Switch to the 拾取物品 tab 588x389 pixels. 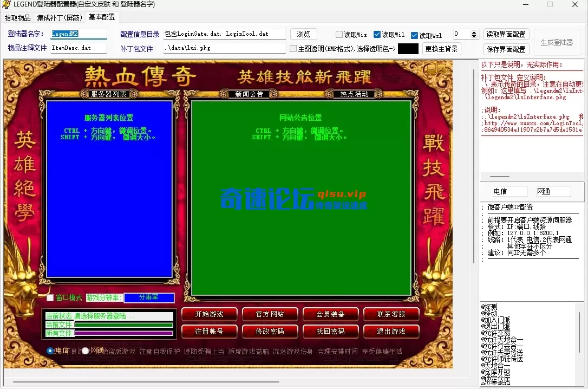18,18
